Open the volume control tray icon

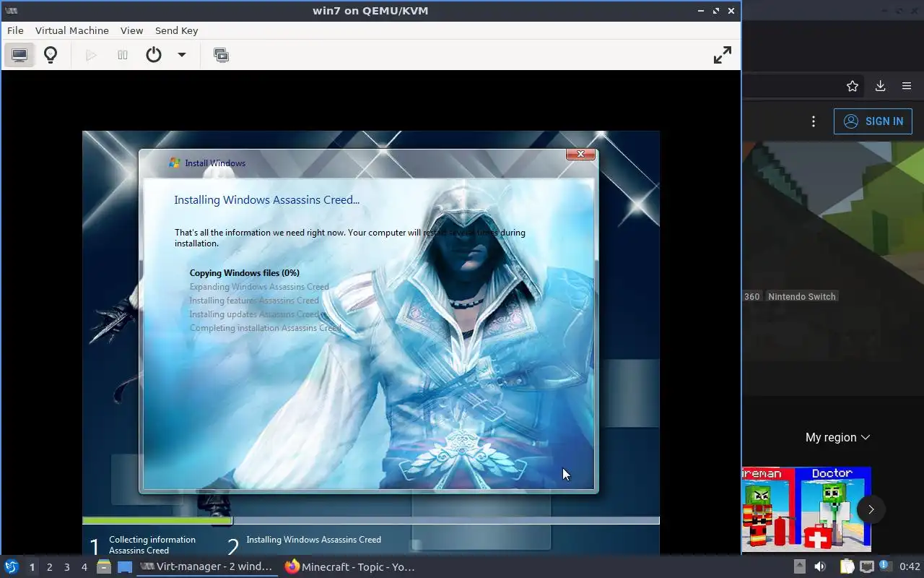(x=820, y=567)
